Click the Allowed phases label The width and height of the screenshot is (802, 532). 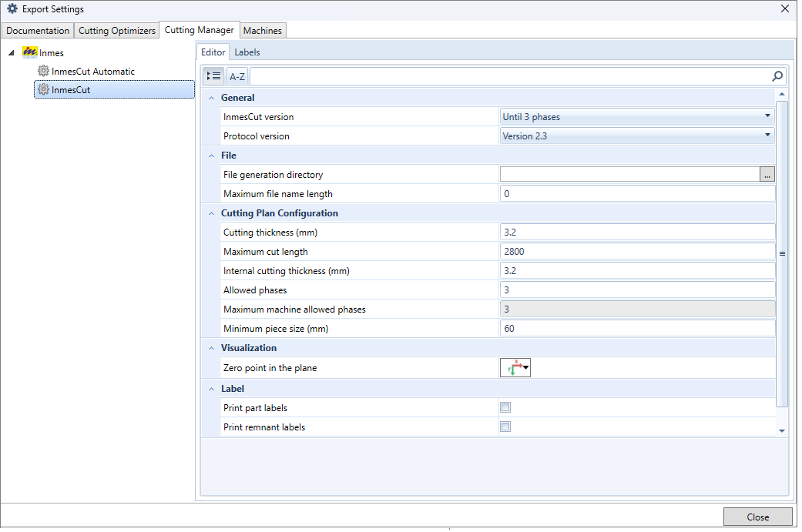pyautogui.click(x=255, y=290)
